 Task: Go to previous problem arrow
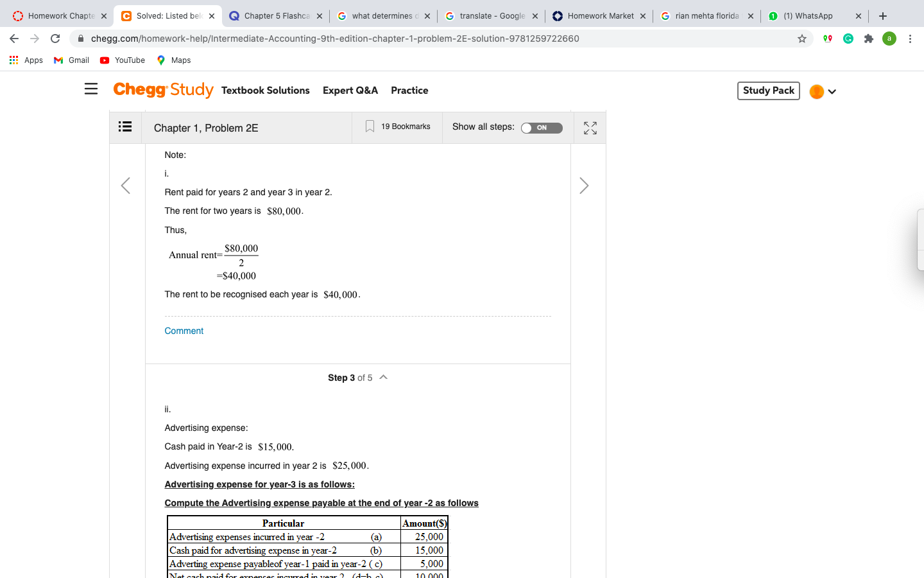click(126, 186)
